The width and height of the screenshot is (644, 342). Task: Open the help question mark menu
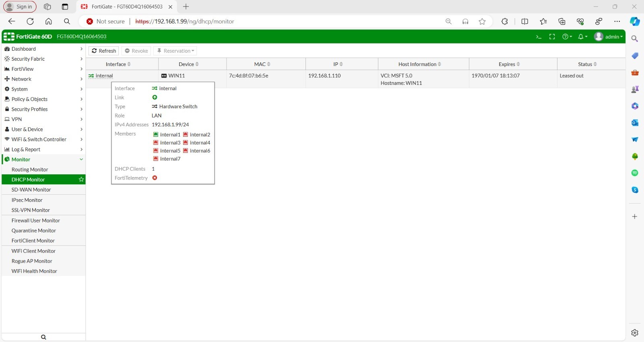point(567,37)
